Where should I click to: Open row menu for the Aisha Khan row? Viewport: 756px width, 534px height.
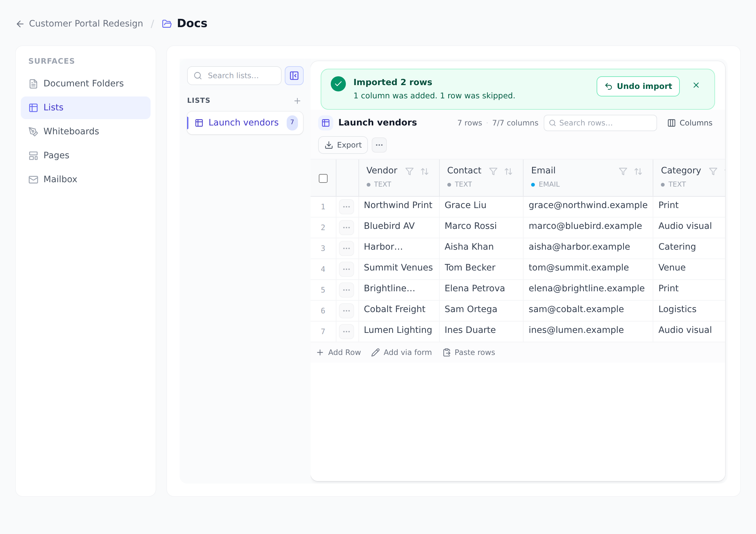tap(346, 248)
